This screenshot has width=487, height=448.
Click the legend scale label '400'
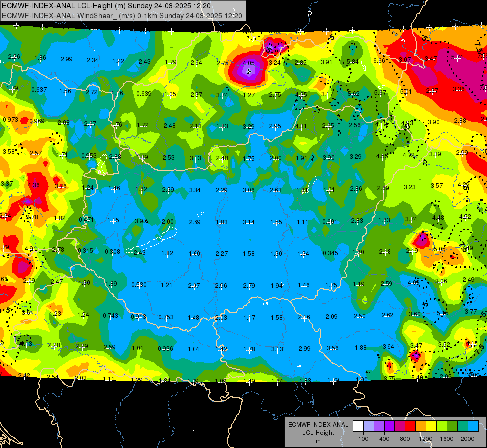384,439
